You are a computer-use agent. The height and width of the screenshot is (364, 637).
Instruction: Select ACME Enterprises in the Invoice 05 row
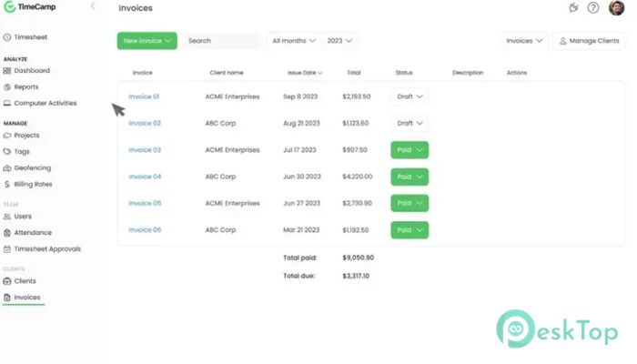pos(232,203)
